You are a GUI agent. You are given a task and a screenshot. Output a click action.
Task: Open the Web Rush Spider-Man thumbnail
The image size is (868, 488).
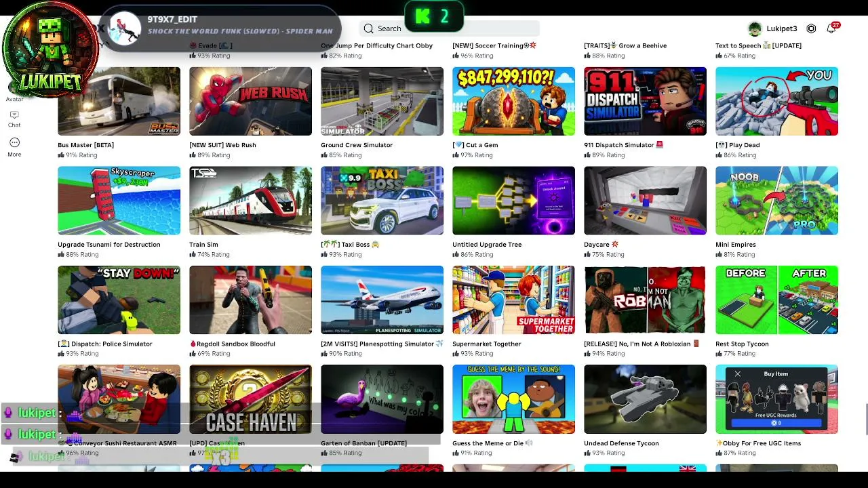(x=251, y=101)
